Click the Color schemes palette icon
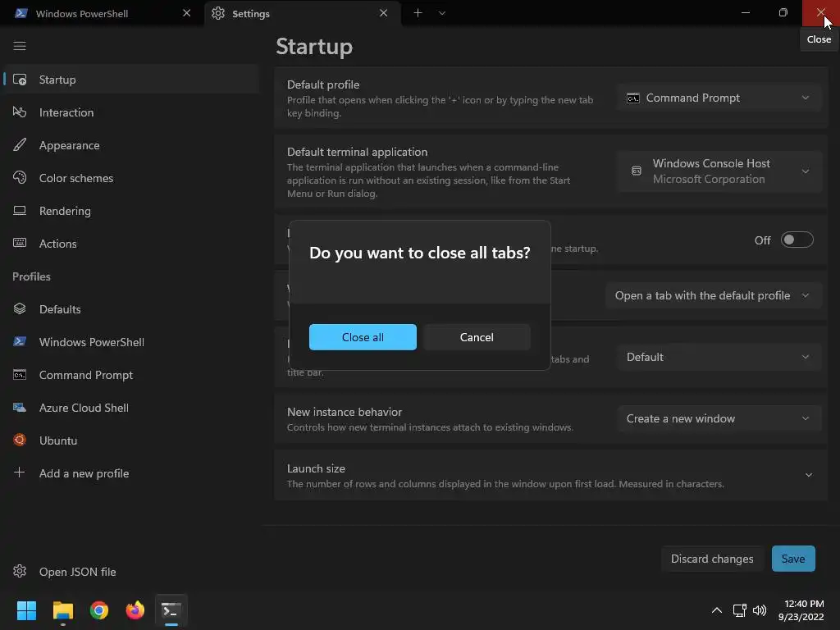840x630 pixels. tap(20, 178)
